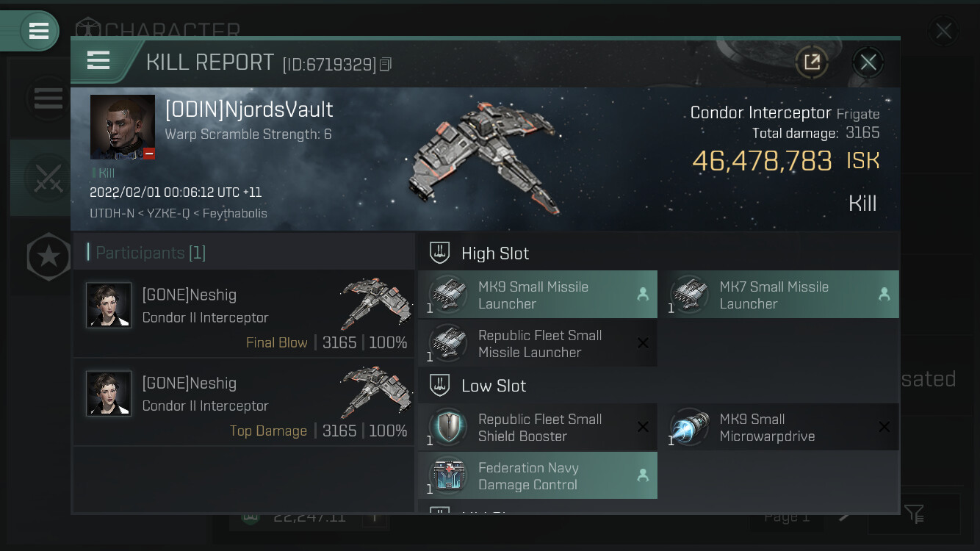Open Neshig's Final Blow participant entry
Image resolution: width=980 pixels, height=551 pixels.
[x=244, y=314]
